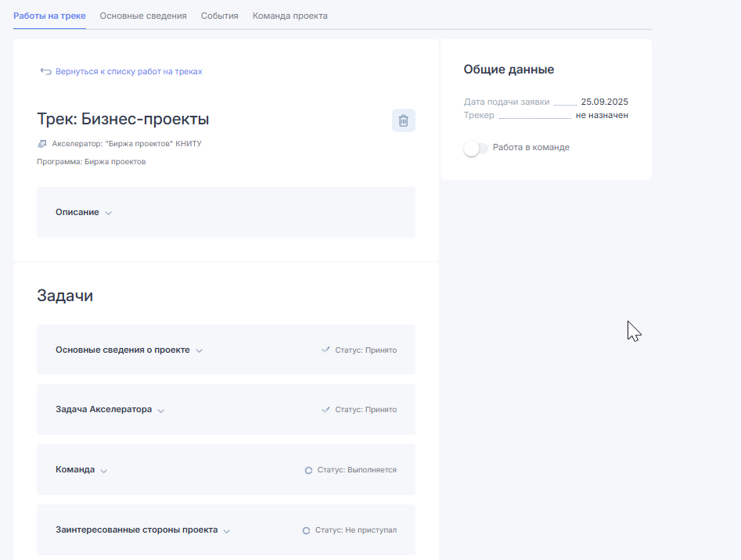Image resolution: width=741 pixels, height=560 pixels.
Task: Click Вернуться к списку работ на треках link
Action: point(128,71)
